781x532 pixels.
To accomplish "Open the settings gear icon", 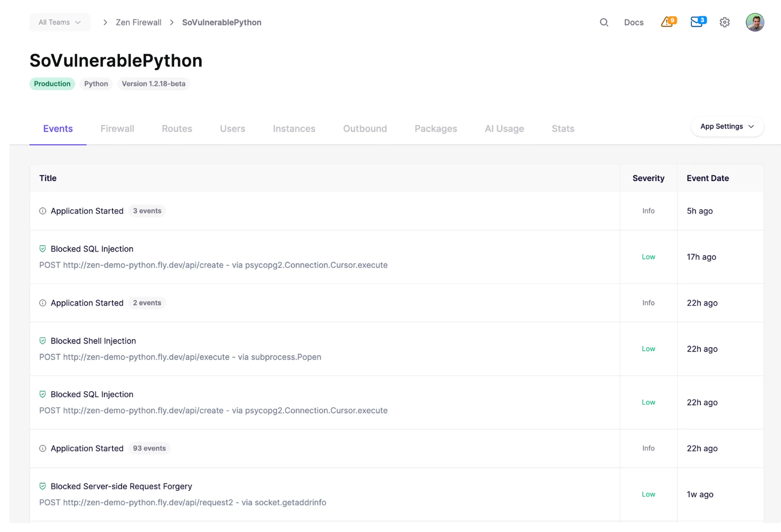I will [725, 22].
